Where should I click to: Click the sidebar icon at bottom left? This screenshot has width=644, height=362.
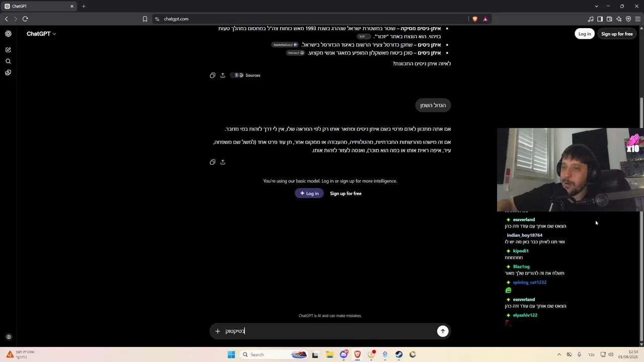pyautogui.click(x=8, y=337)
